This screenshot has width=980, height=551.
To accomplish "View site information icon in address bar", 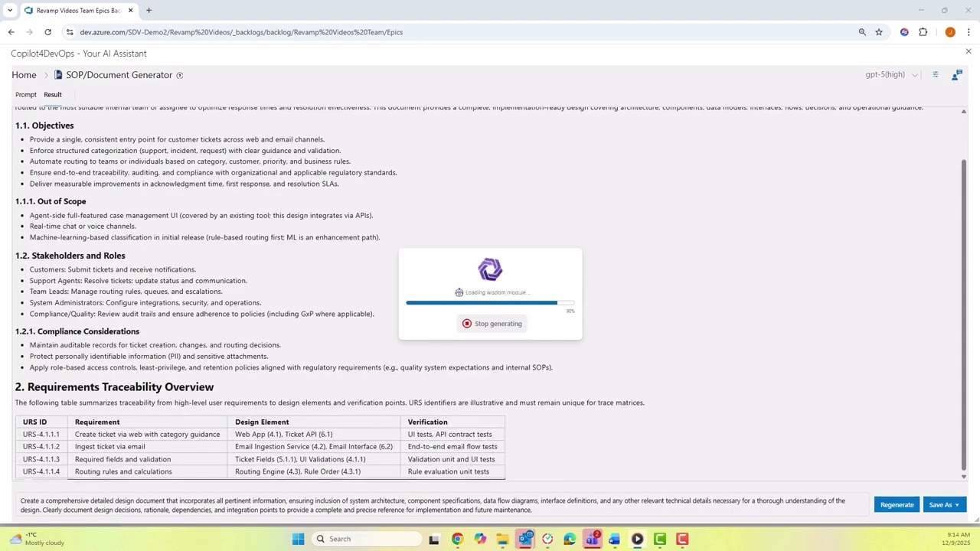I will pos(70,32).
